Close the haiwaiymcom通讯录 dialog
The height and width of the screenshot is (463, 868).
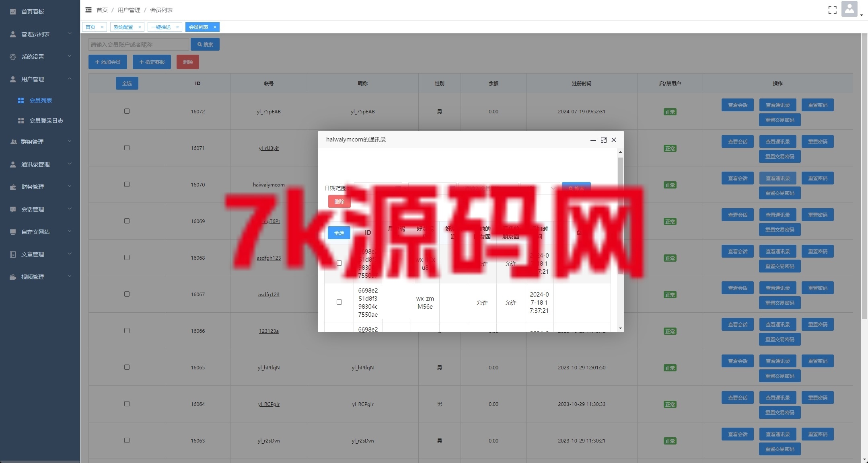[614, 140]
